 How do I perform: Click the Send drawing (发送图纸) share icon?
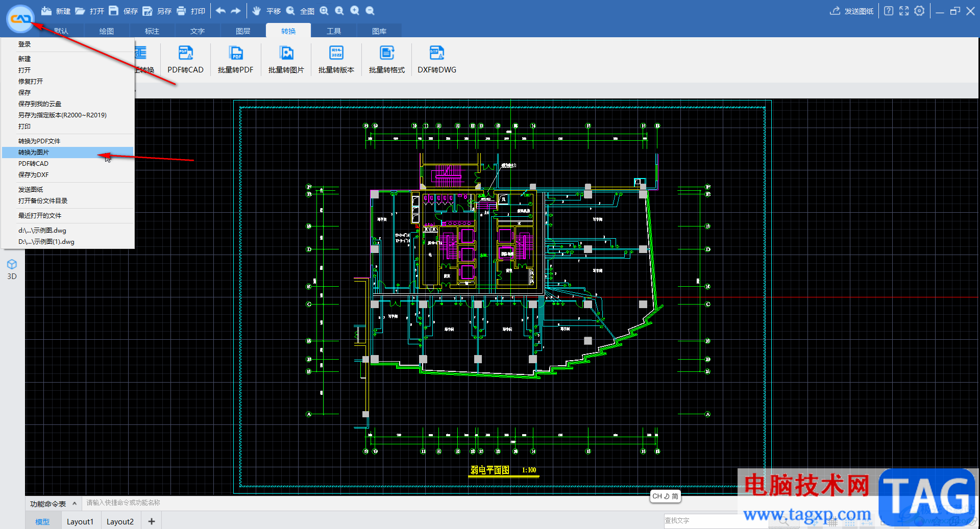pos(835,11)
